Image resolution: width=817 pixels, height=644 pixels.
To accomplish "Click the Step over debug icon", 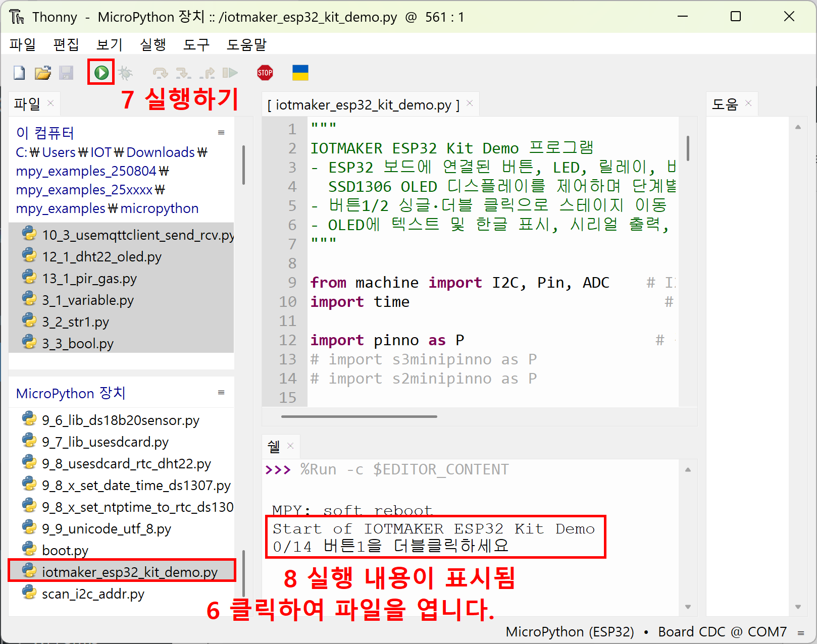I will click(160, 73).
